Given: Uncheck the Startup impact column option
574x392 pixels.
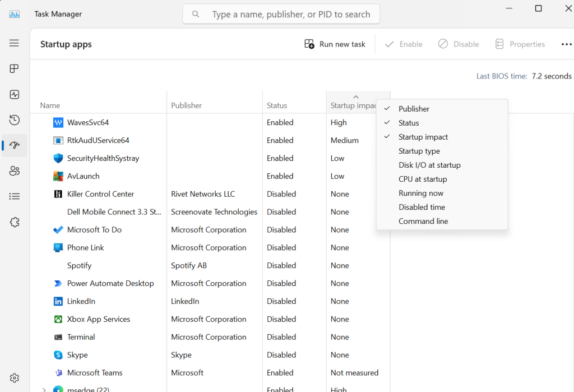Looking at the screenshot, I should click(442, 137).
